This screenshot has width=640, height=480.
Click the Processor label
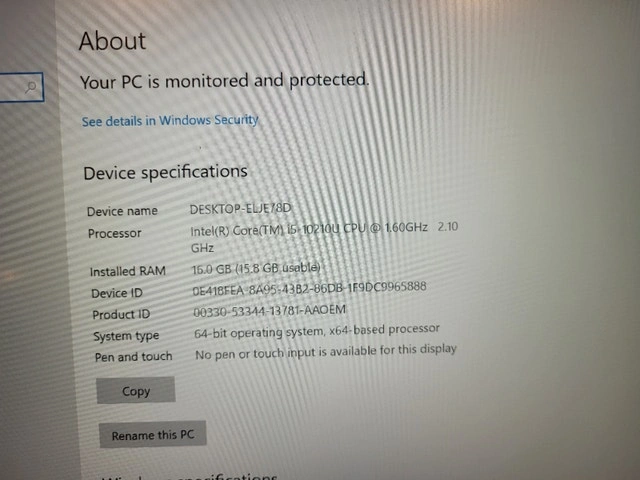115,233
